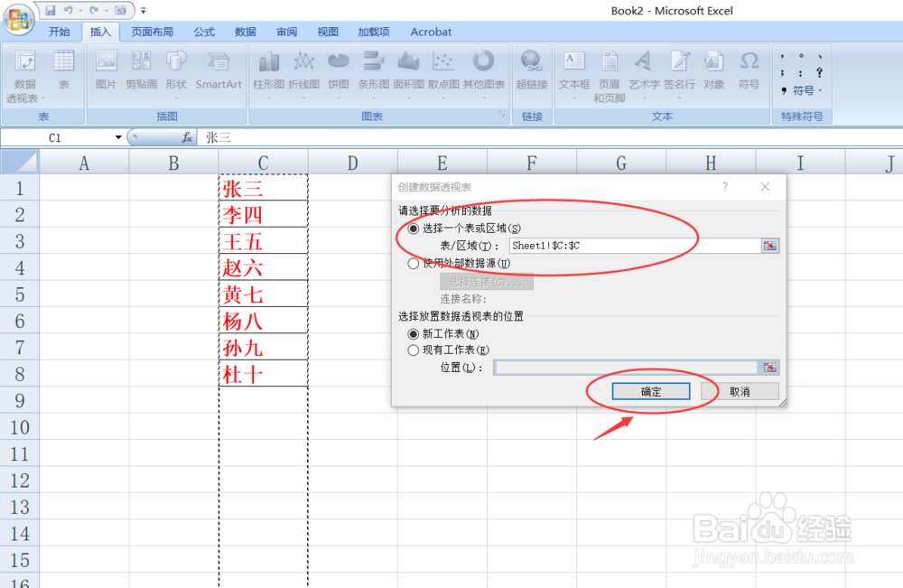This screenshot has width=903, height=588.
Task: Save the workbook from quick access toolbar
Action: (x=51, y=10)
